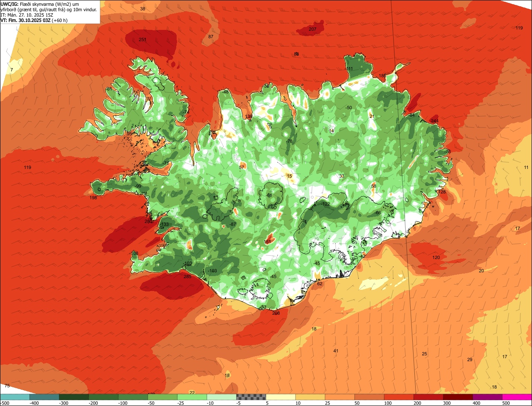Image resolution: width=532 pixels, height=406 pixels.
Task: Click the map value '206' on the coast
Action: pyautogui.click(x=276, y=313)
